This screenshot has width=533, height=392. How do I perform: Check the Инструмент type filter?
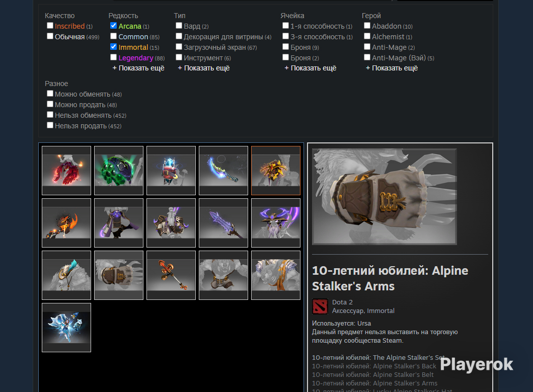(179, 57)
